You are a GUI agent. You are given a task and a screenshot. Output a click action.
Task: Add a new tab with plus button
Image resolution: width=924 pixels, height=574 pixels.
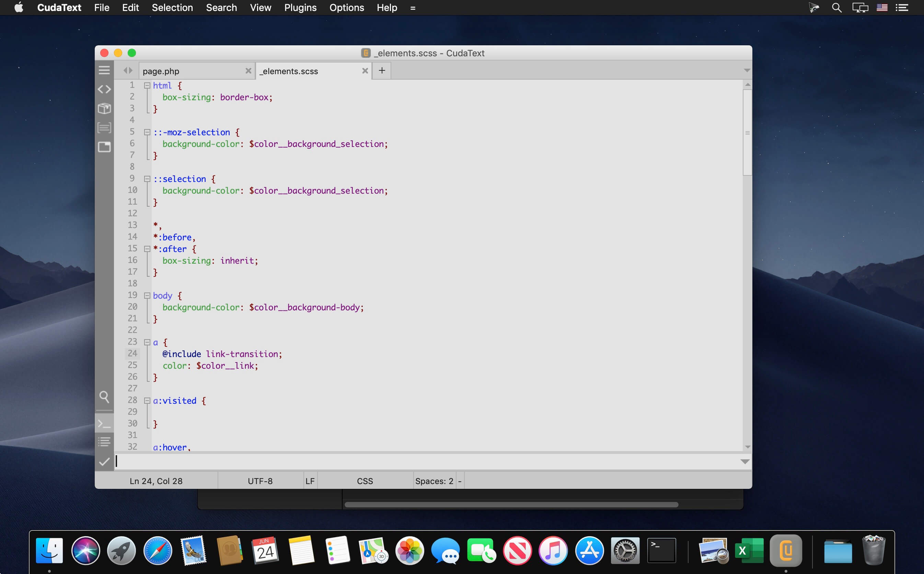(x=382, y=71)
